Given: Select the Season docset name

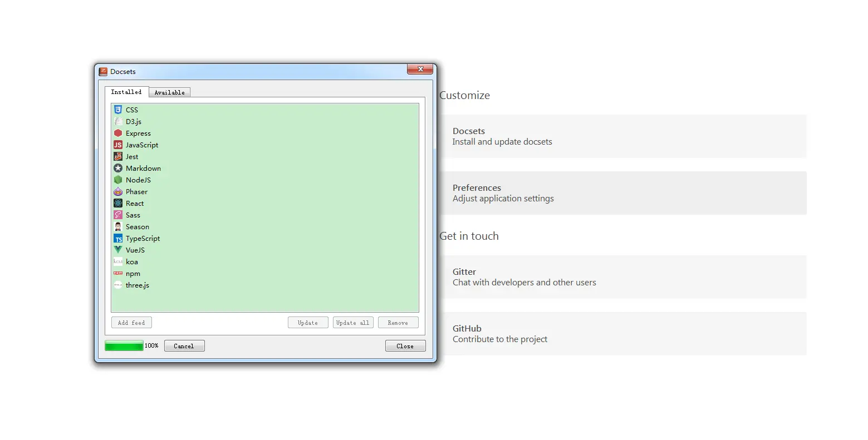Looking at the screenshot, I should pos(138,226).
